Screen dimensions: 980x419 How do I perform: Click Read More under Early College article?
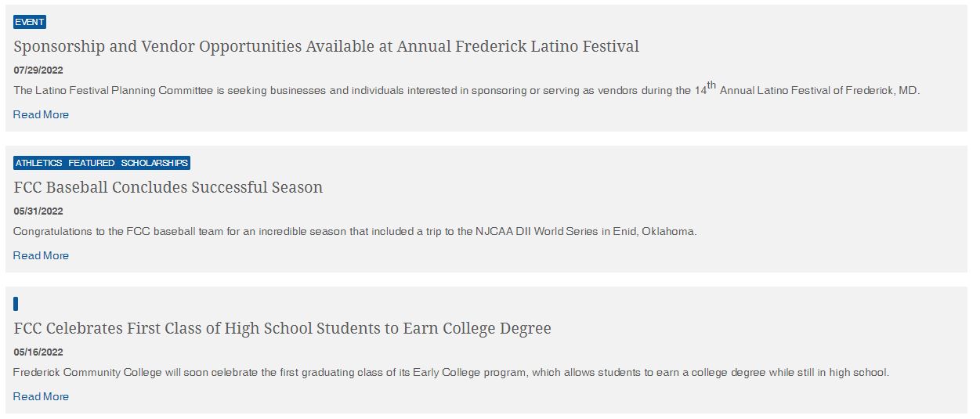point(41,396)
